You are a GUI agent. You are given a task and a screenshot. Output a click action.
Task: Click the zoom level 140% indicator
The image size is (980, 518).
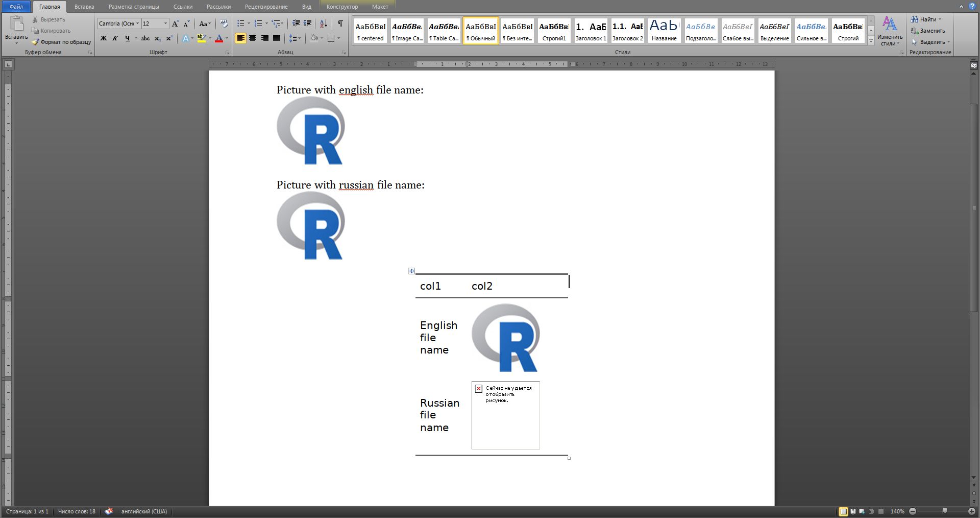coord(897,511)
